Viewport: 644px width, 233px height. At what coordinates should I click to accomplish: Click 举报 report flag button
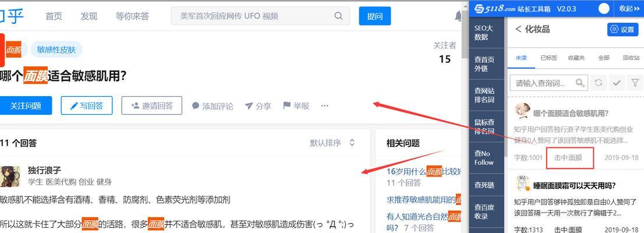(x=296, y=106)
